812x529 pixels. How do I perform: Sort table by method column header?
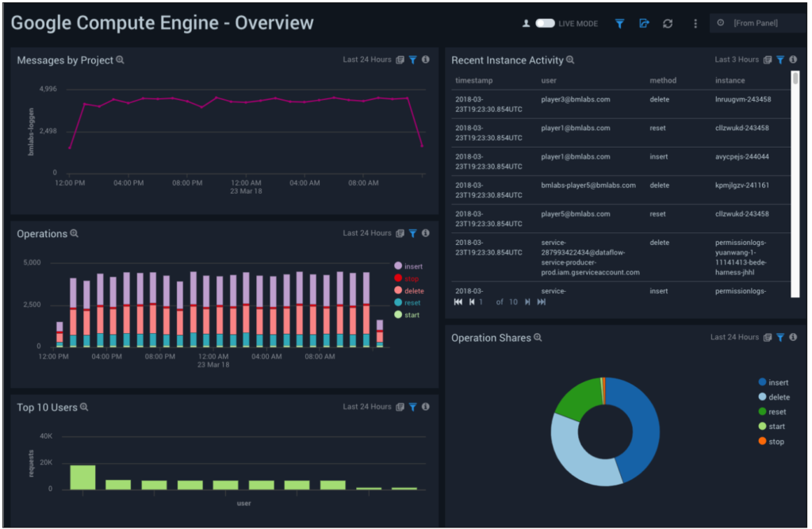663,80
